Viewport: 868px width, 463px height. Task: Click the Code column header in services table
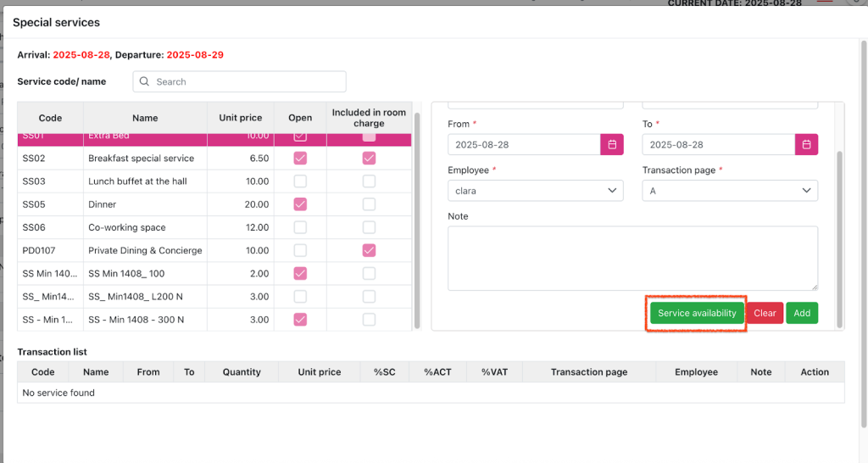click(50, 118)
